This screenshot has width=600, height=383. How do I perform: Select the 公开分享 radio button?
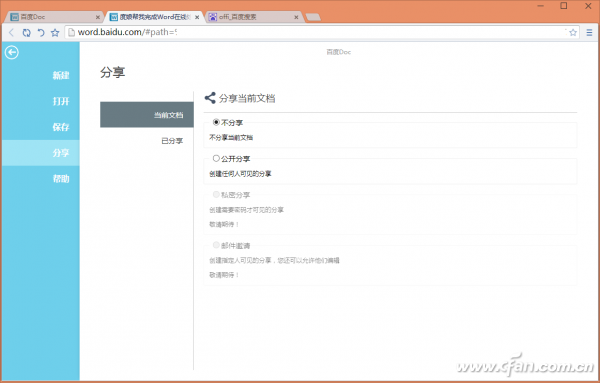[x=216, y=158]
